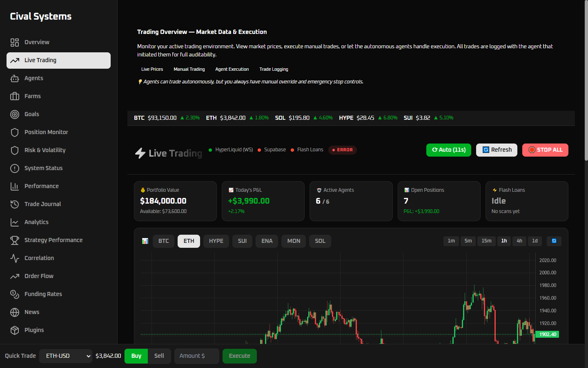This screenshot has height=368, width=588.
Task: Select the ENA chart tab
Action: click(267, 241)
